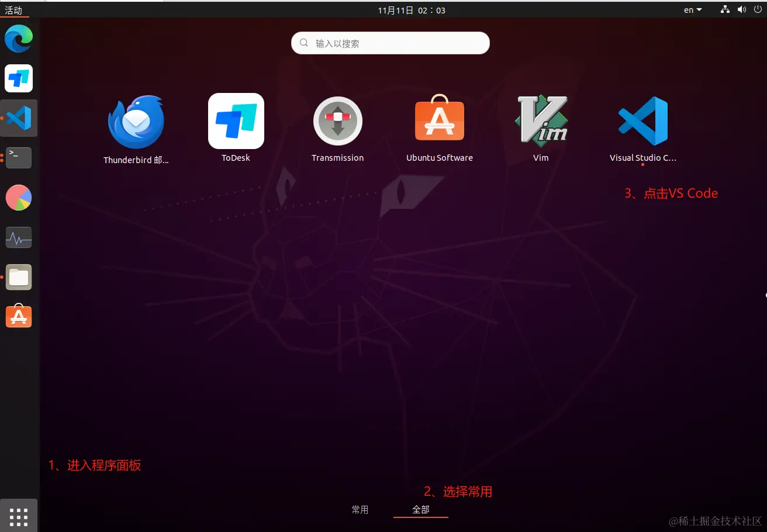Open the volume tray icon

tap(742, 10)
